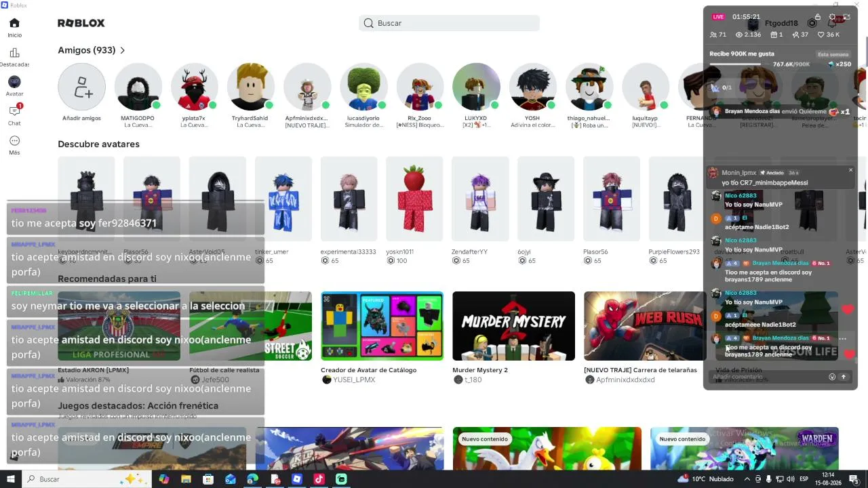Open Apfminixdxdxdxd creator link
The width and height of the screenshot is (868, 488).
pos(625,380)
